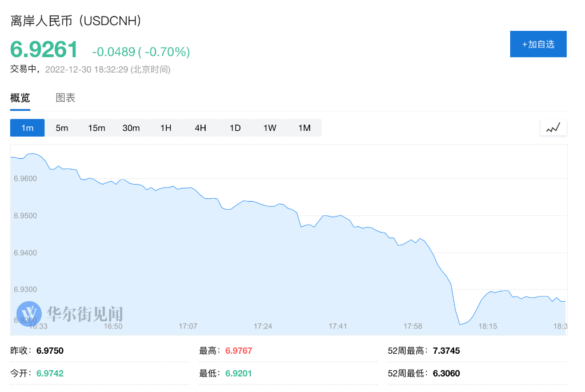The height and width of the screenshot is (392, 585).
Task: Show the 1M monthly period
Action: (304, 128)
